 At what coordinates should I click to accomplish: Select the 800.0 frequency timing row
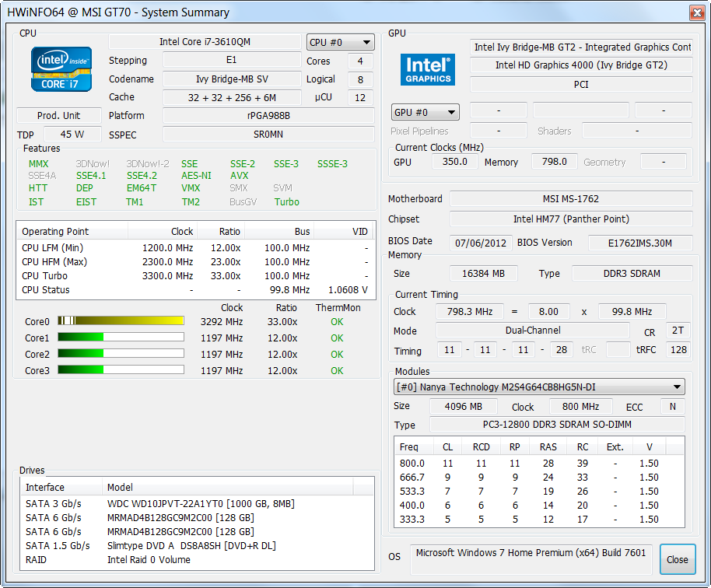coord(539,464)
